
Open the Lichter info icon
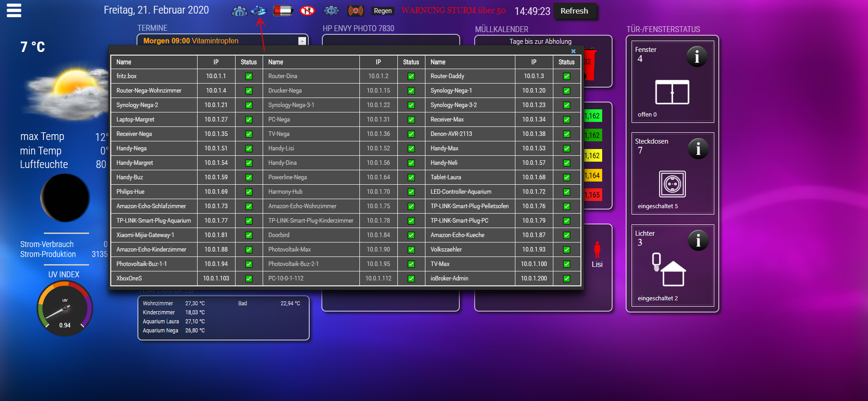click(x=698, y=241)
